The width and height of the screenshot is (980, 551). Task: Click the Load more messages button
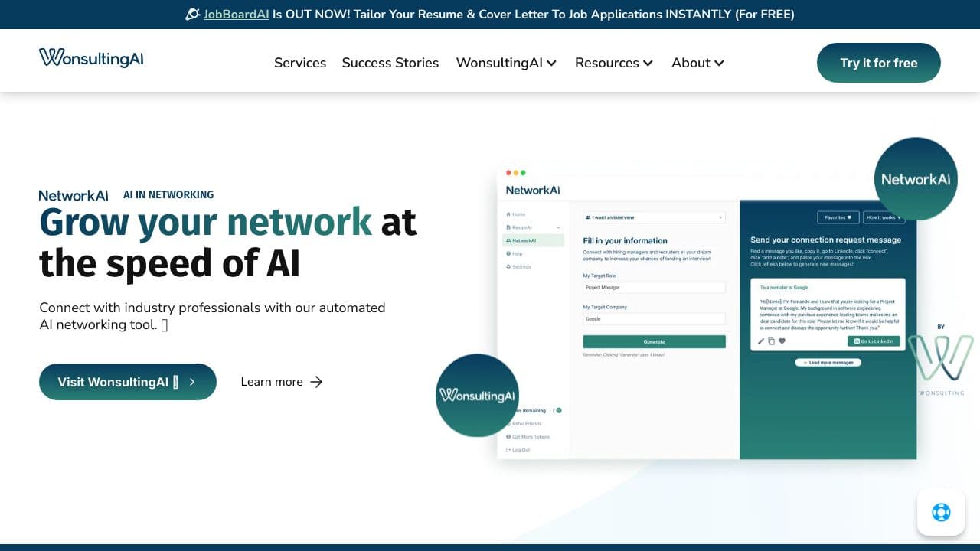tap(828, 362)
